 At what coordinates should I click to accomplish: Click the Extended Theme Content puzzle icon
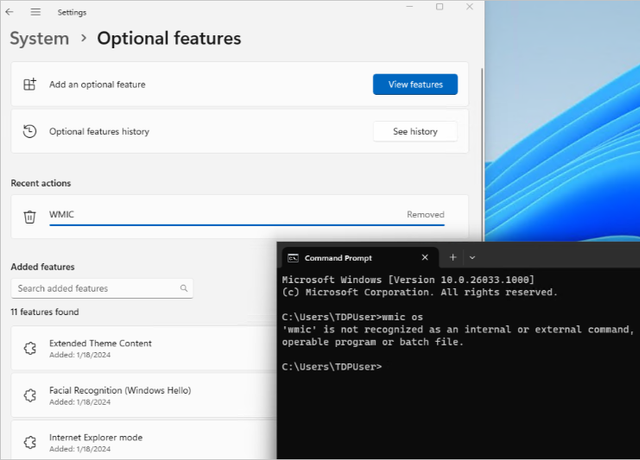click(x=30, y=348)
